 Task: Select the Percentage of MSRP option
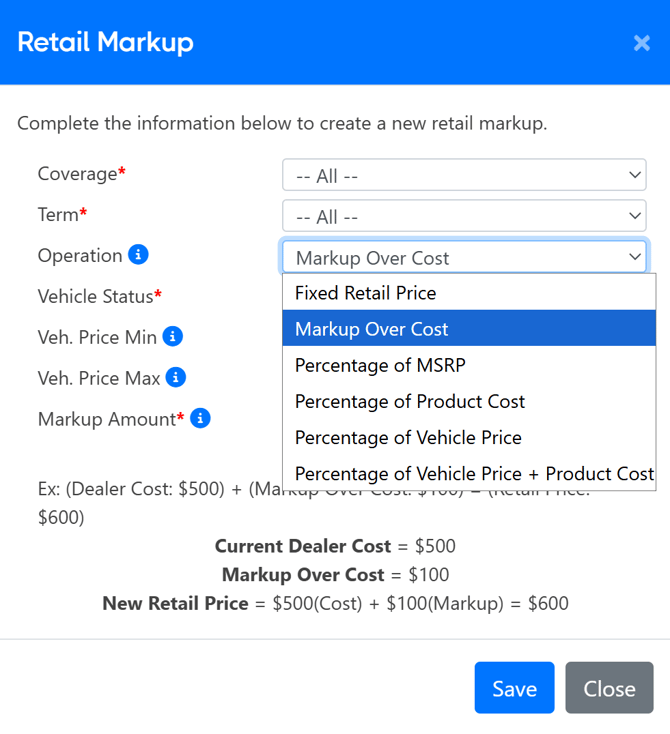[380, 365]
